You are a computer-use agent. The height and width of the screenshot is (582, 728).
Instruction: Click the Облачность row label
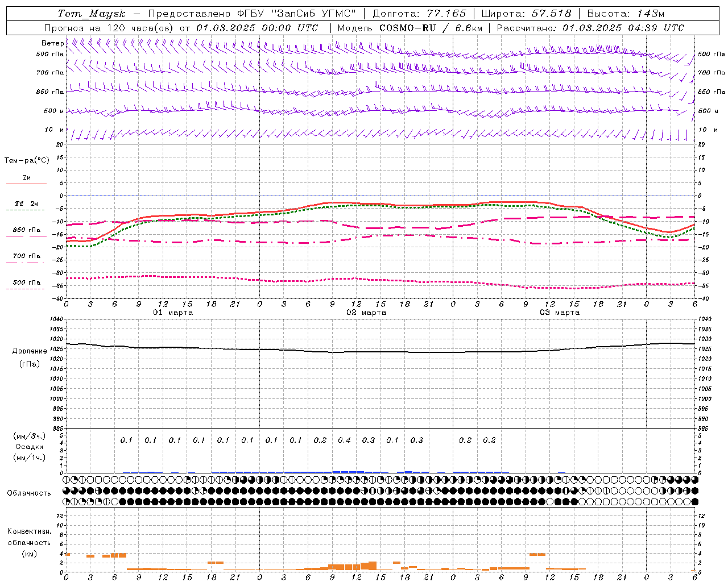(29, 493)
